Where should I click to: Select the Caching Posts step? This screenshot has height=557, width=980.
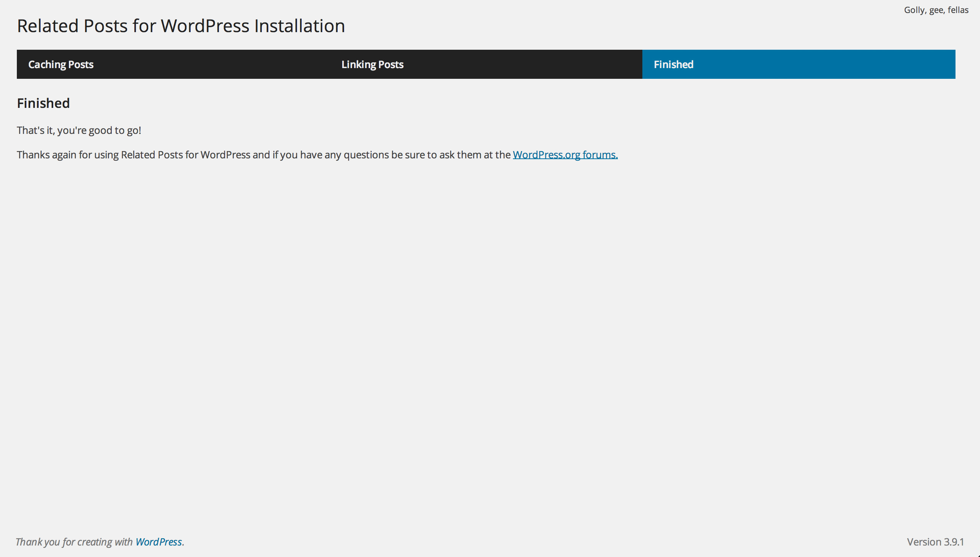click(61, 64)
